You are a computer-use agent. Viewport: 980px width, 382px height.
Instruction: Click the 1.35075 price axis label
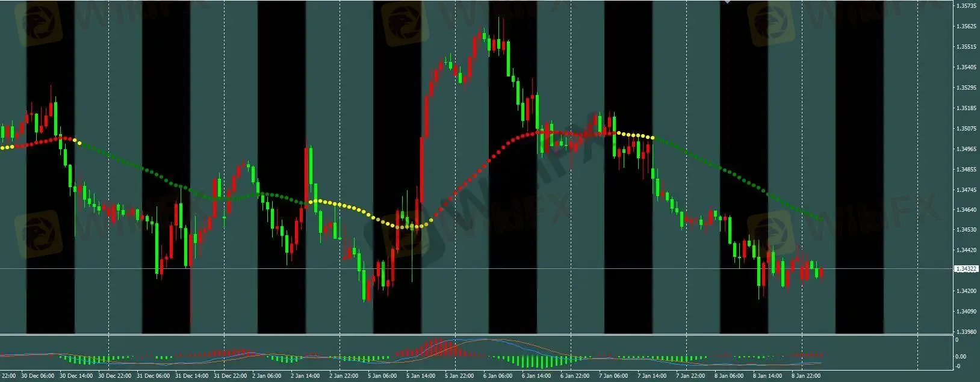[966, 129]
